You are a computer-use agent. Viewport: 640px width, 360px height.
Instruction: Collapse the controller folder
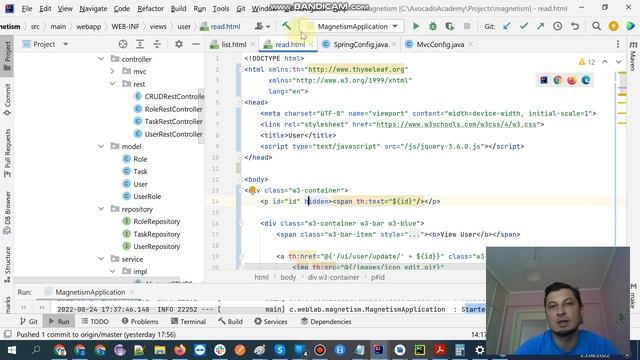pos(101,59)
